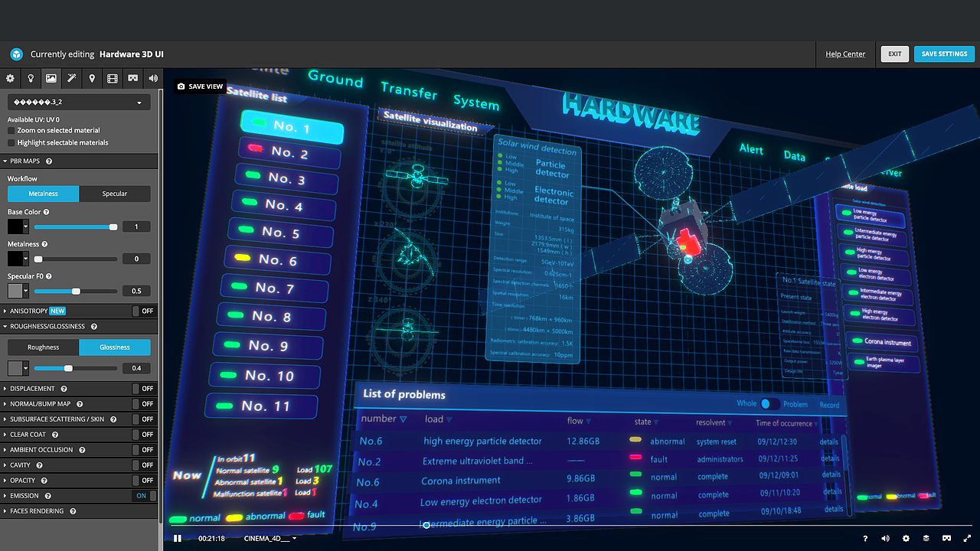Click the Save View button
Image resolution: width=980 pixels, height=551 pixels.
click(200, 86)
